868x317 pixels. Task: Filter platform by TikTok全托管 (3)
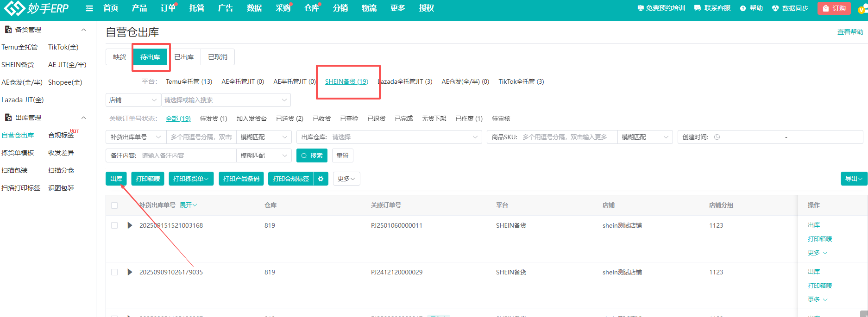521,81
